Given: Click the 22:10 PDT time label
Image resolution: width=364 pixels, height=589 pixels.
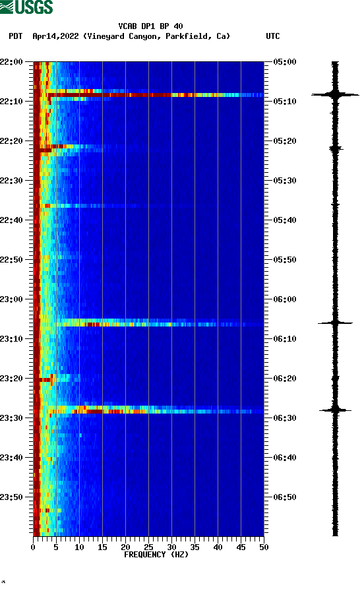Looking at the screenshot, I should [11, 102].
